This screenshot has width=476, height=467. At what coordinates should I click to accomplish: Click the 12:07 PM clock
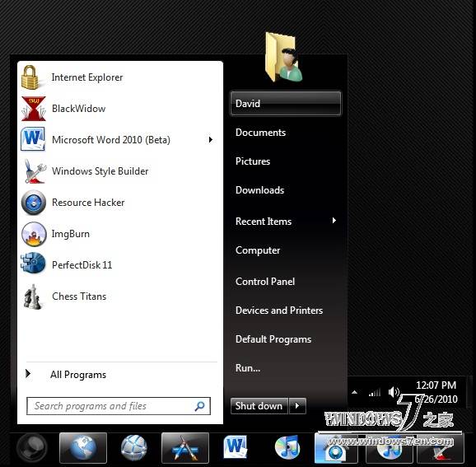coord(436,385)
